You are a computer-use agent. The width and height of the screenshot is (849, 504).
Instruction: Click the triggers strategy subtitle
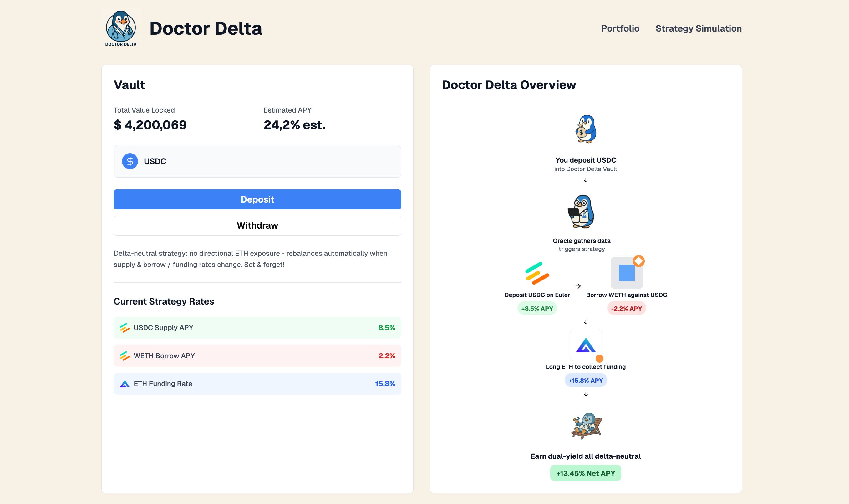(582, 249)
